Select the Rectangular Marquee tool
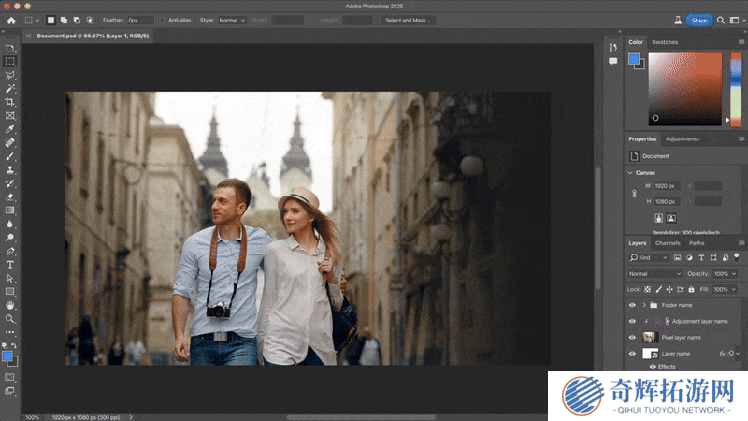Image resolution: width=748 pixels, height=421 pixels. [x=10, y=61]
